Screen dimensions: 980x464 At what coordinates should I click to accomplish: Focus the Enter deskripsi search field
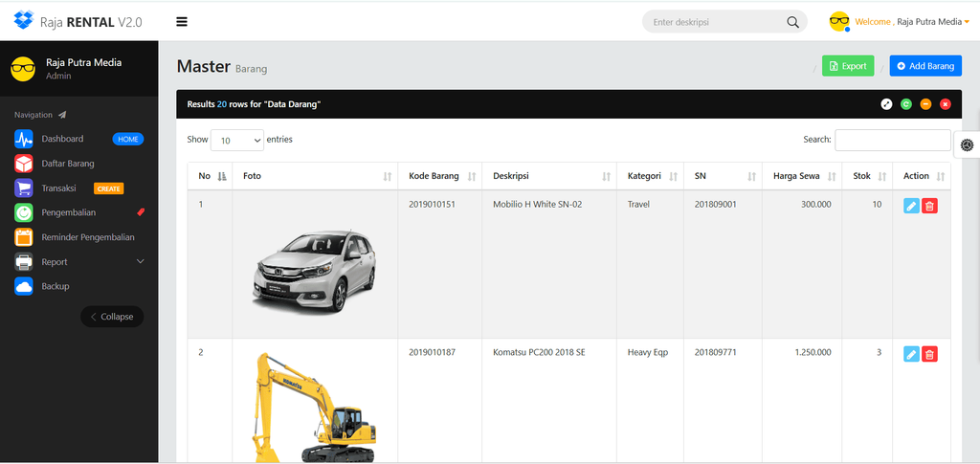[716, 22]
